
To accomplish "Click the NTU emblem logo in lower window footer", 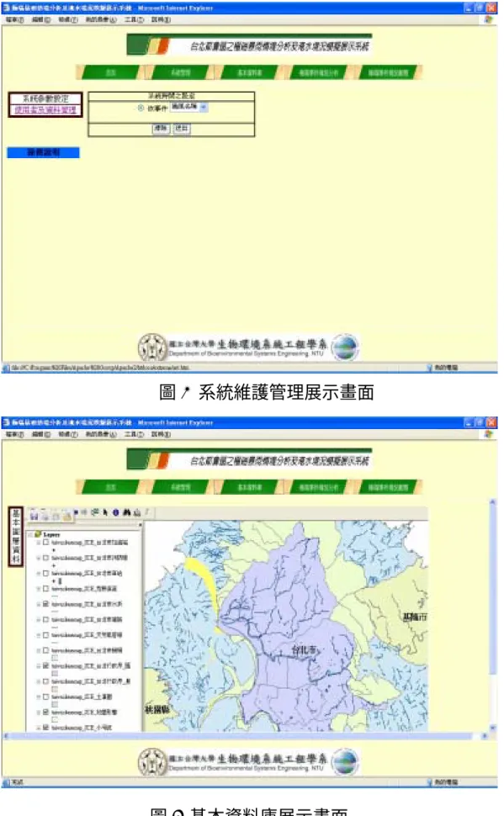I will coord(151,761).
